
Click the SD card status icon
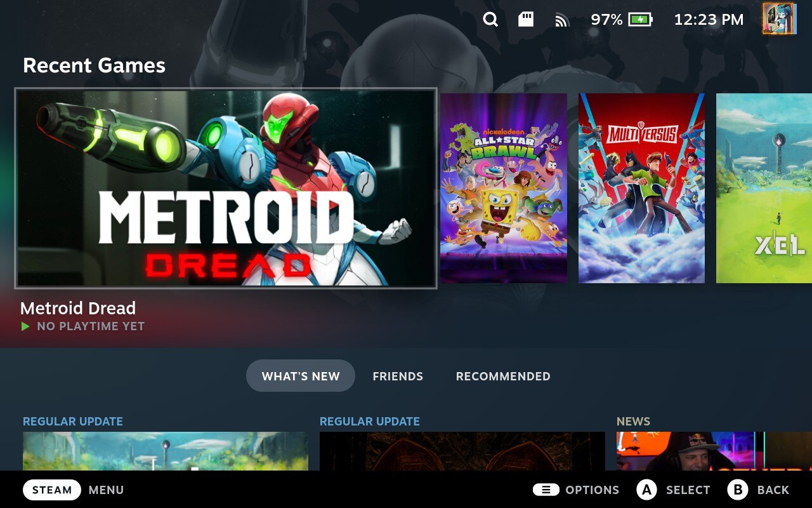(526, 19)
